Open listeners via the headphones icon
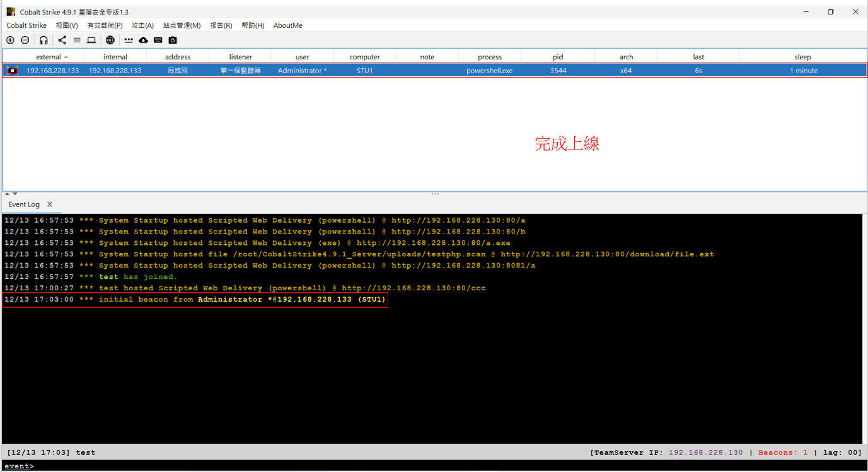868x472 pixels. coord(43,40)
